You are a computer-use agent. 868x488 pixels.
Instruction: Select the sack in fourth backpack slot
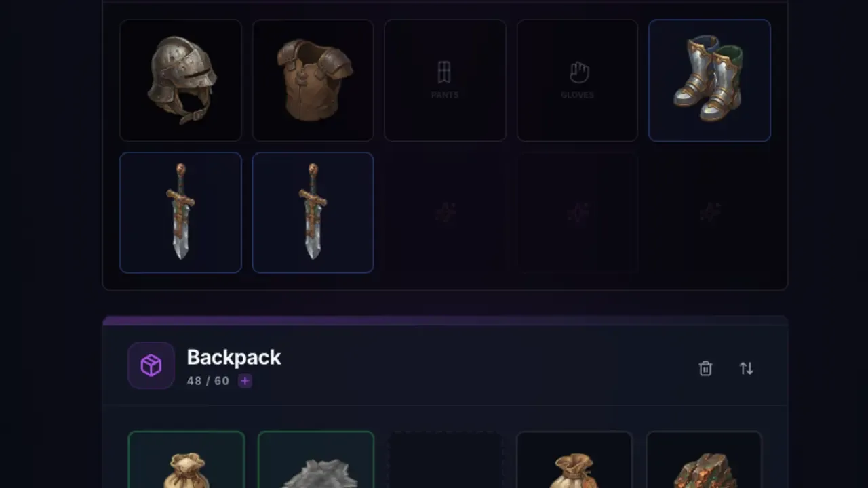point(574,460)
